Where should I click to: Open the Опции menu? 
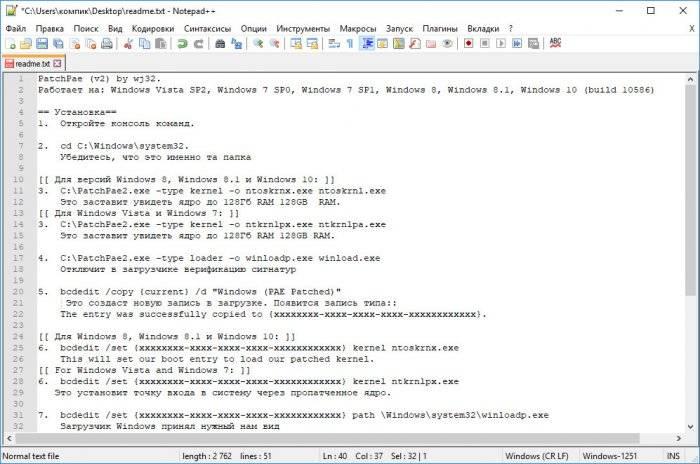pyautogui.click(x=254, y=29)
